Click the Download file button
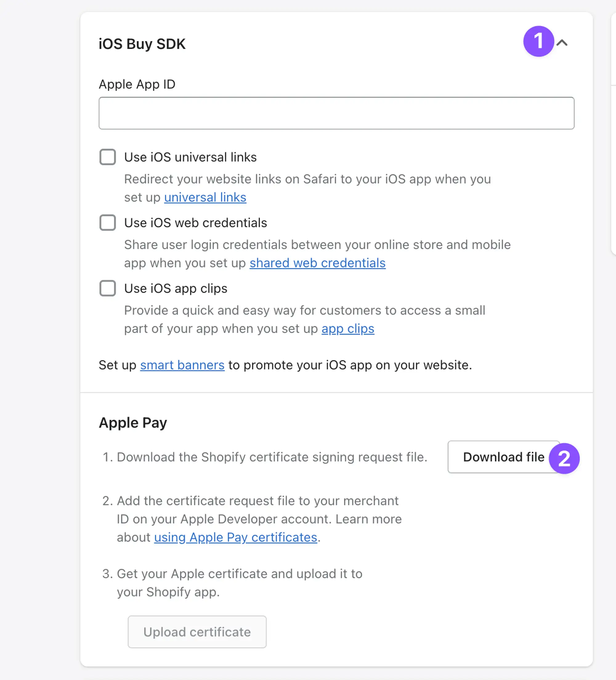This screenshot has height=680, width=616. click(x=503, y=457)
